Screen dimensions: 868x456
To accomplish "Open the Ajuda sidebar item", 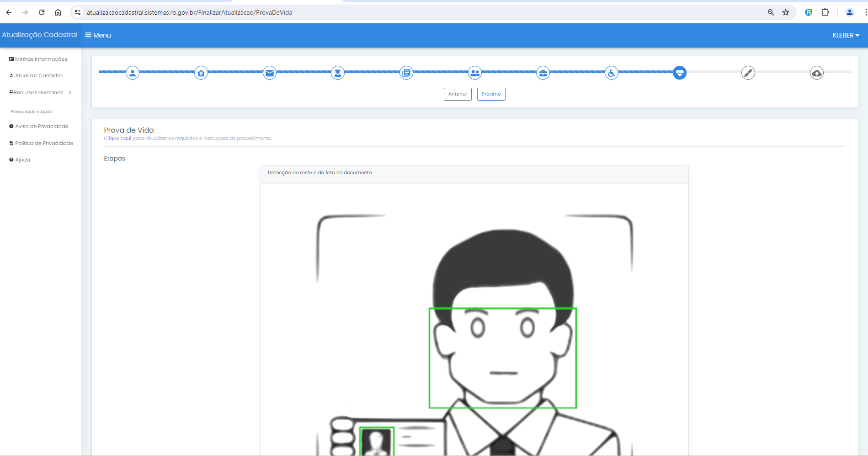I will pyautogui.click(x=20, y=160).
